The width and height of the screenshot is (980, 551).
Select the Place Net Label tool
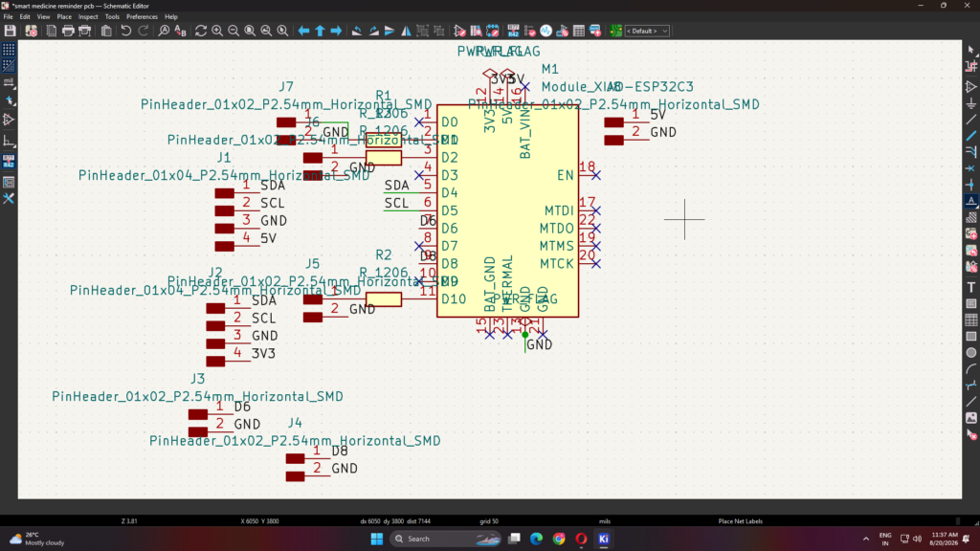coord(970,201)
